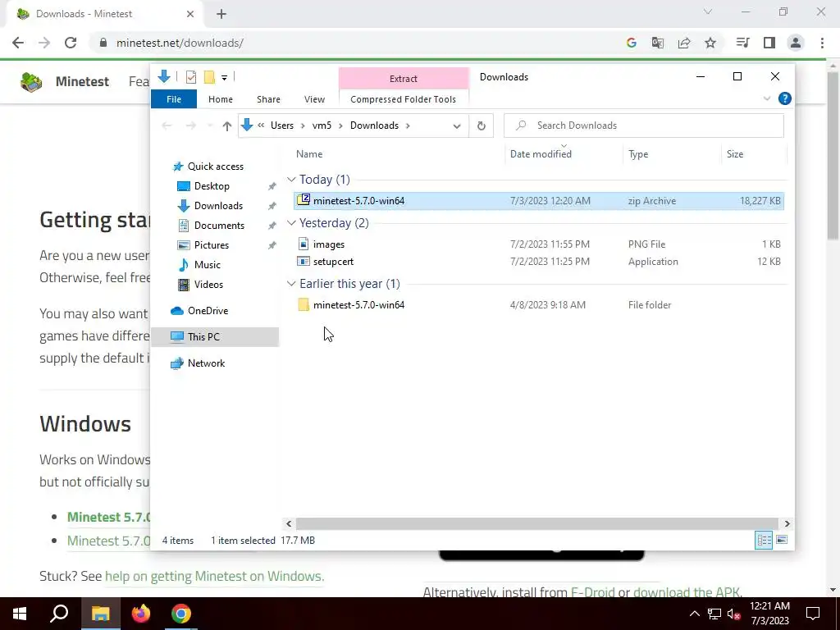
Task: Open a new Chrome tab
Action: pos(221,14)
